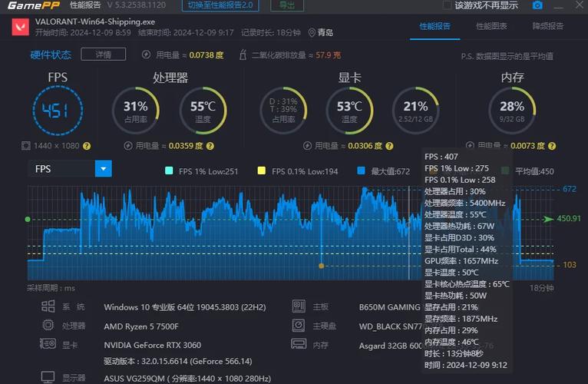588x384 pixels.
Task: Click the NVIDIA GeForce RTX 3060 text
Action: tap(152, 345)
